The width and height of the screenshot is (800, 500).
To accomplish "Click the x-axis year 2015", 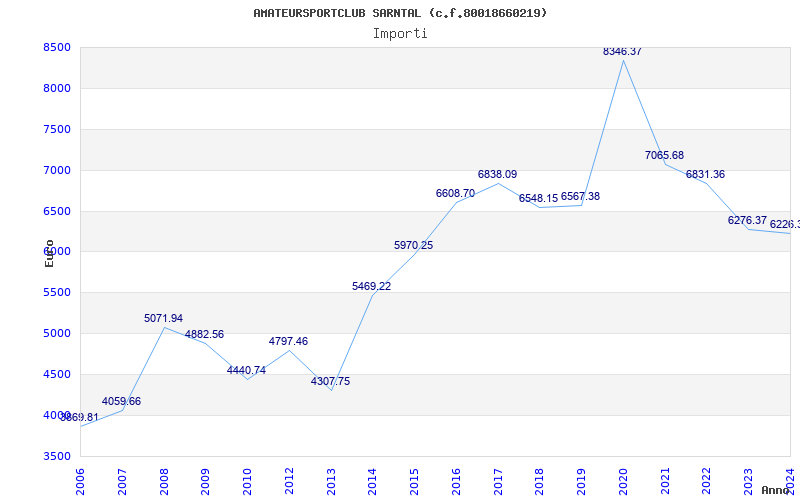I will pyautogui.click(x=414, y=482).
